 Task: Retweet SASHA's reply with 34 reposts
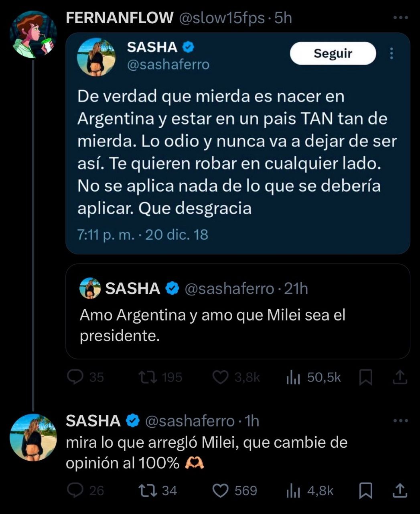click(x=148, y=490)
